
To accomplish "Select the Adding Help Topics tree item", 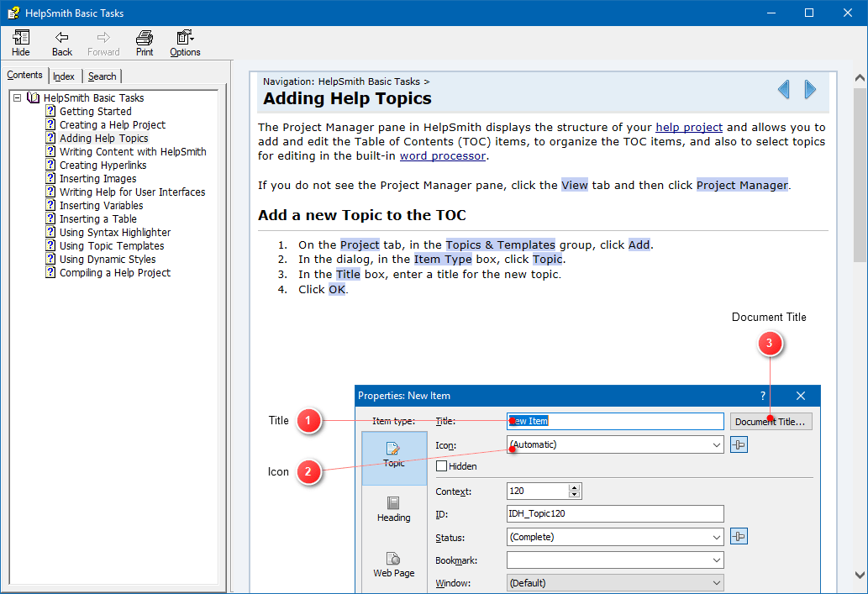I will [x=104, y=139].
